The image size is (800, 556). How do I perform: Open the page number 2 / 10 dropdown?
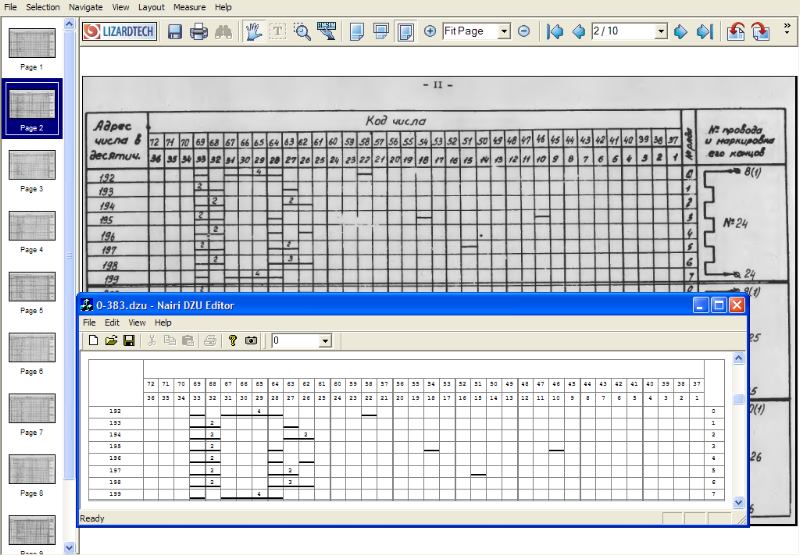661,32
